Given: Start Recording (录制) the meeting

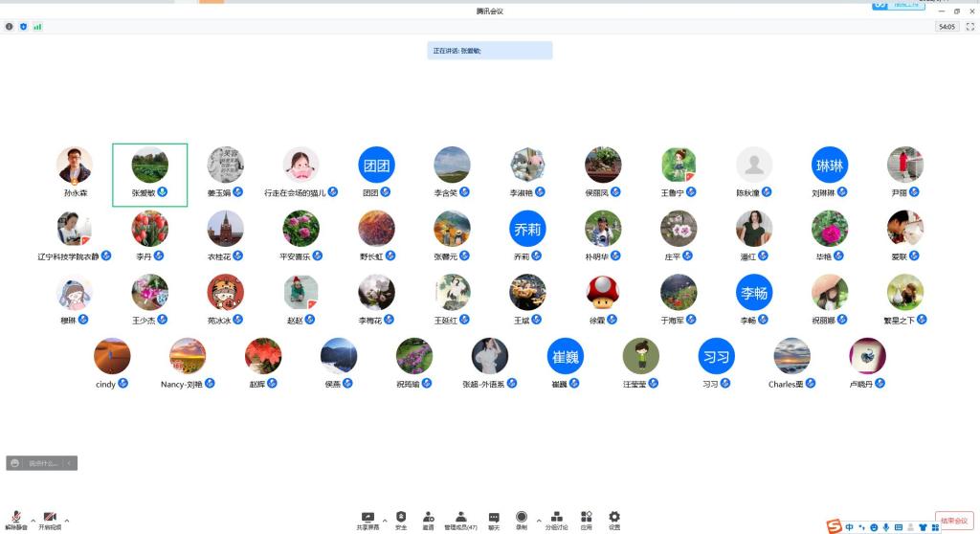Looking at the screenshot, I should [x=522, y=518].
